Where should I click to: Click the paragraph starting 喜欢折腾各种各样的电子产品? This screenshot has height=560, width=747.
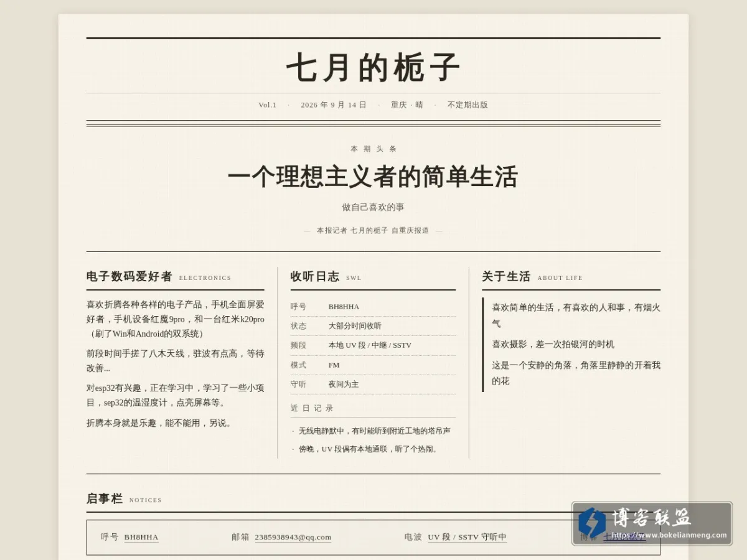176,319
